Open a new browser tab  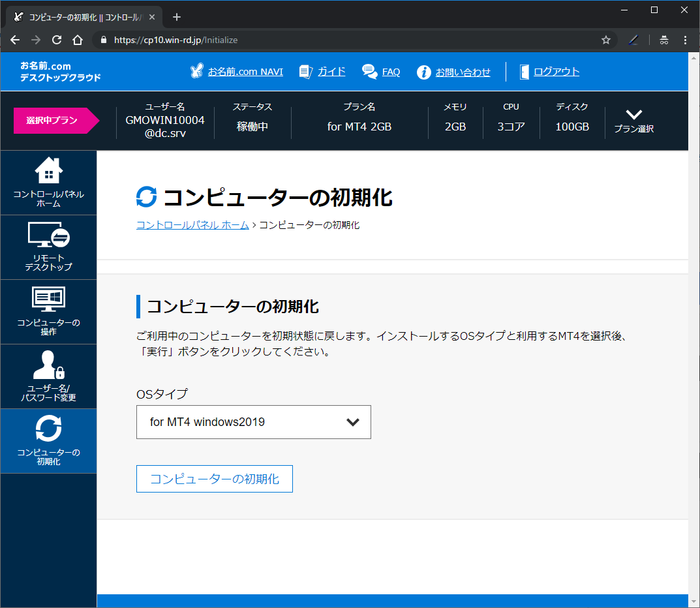(177, 17)
